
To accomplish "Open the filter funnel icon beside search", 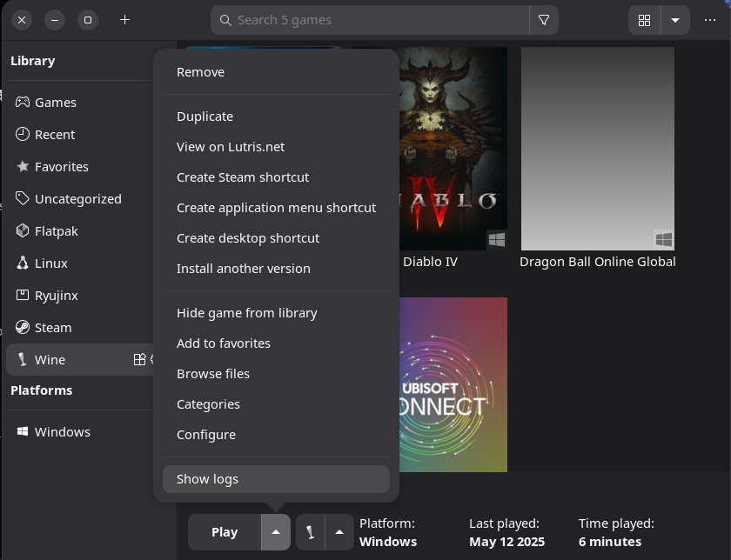I will (x=544, y=20).
